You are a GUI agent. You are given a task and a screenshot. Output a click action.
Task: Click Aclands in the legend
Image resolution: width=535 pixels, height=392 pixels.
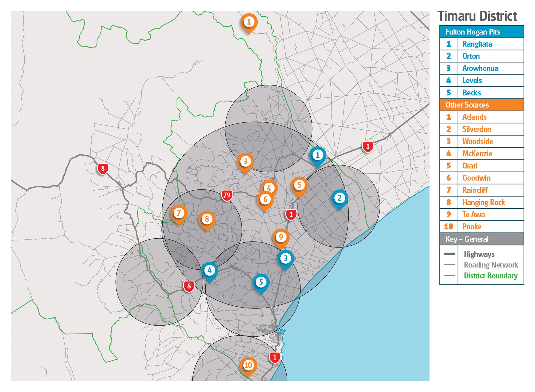point(474,117)
